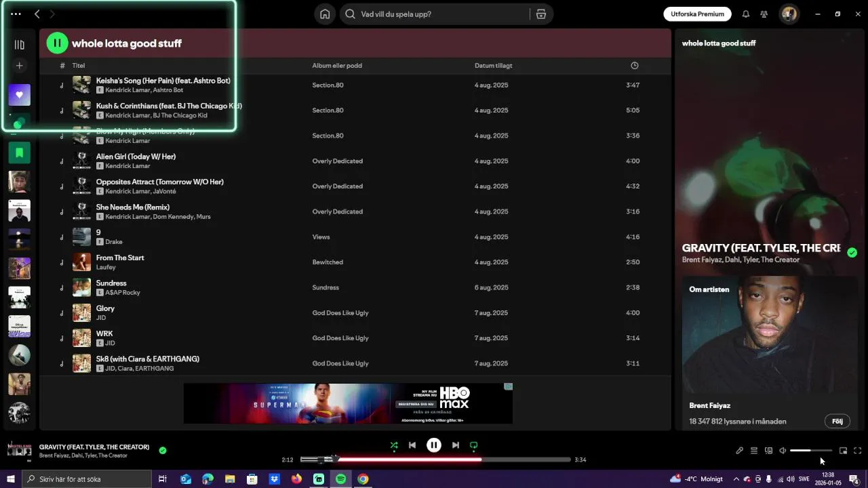Select the track 'Sundress'
This screenshot has width=868, height=488.
point(355,287)
